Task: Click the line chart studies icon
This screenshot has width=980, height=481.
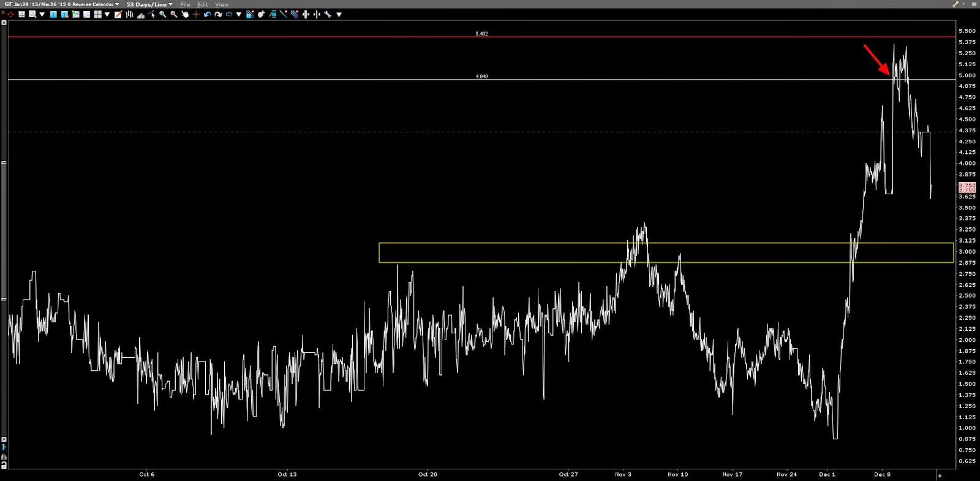Action: tap(86, 14)
